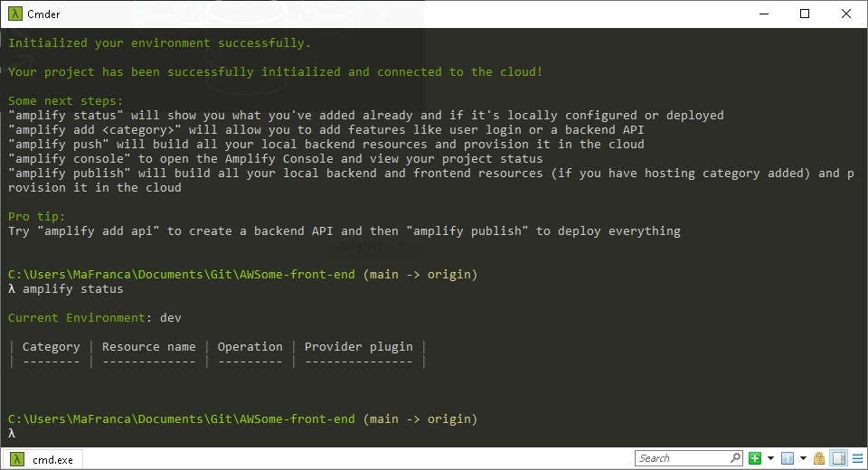Click the Resource name table header

coord(148,346)
